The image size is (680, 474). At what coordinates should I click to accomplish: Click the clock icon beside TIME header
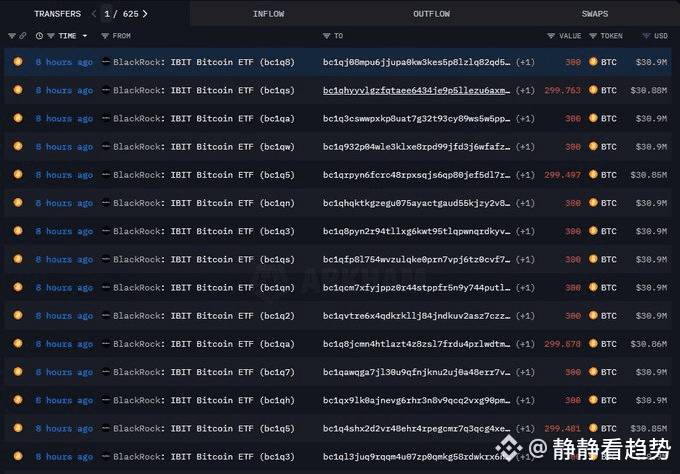tap(39, 36)
